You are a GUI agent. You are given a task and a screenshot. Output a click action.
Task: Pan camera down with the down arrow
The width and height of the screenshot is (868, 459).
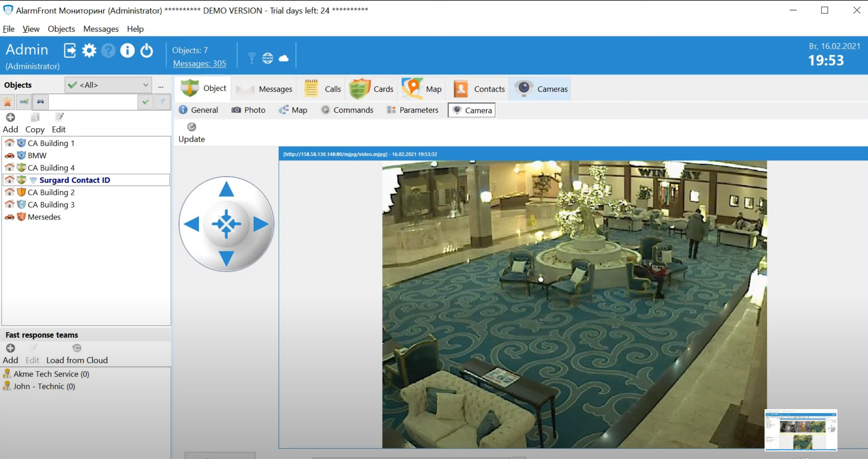click(226, 259)
